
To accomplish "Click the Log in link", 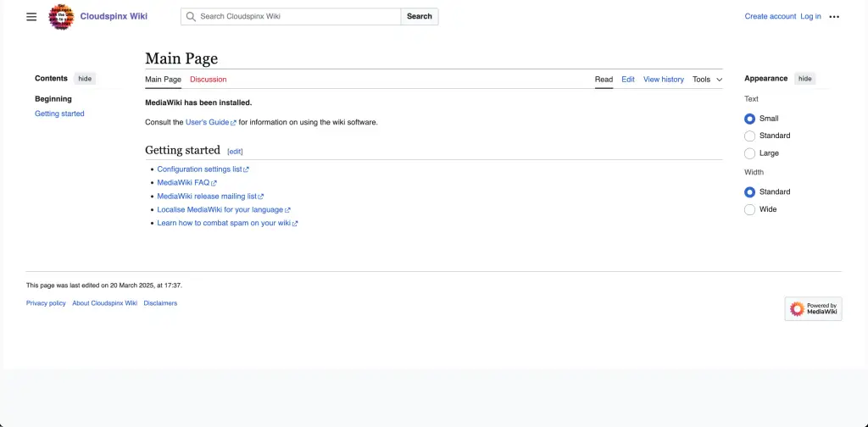I will (x=810, y=17).
